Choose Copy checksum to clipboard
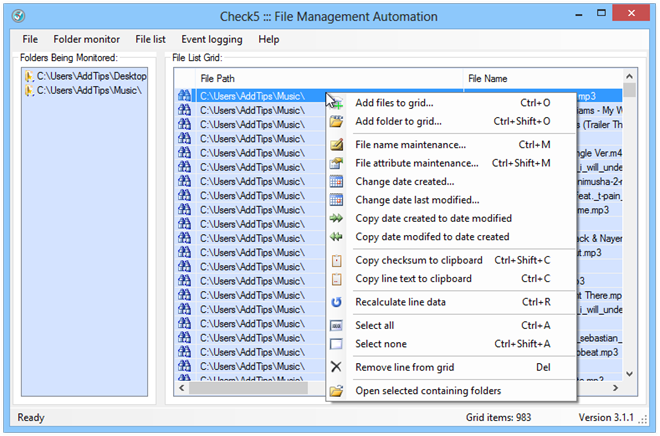The height and width of the screenshot is (436, 660). 451,261
